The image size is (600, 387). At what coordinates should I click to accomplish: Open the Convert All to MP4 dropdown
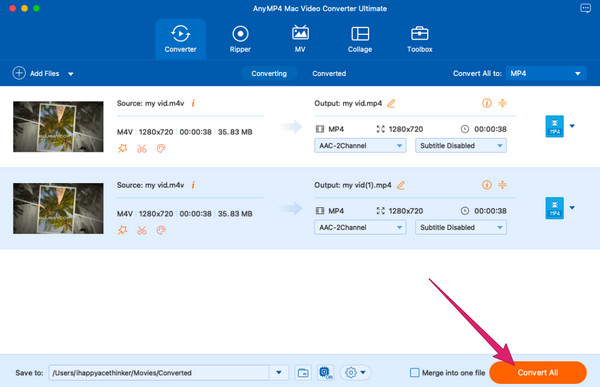[x=546, y=73]
